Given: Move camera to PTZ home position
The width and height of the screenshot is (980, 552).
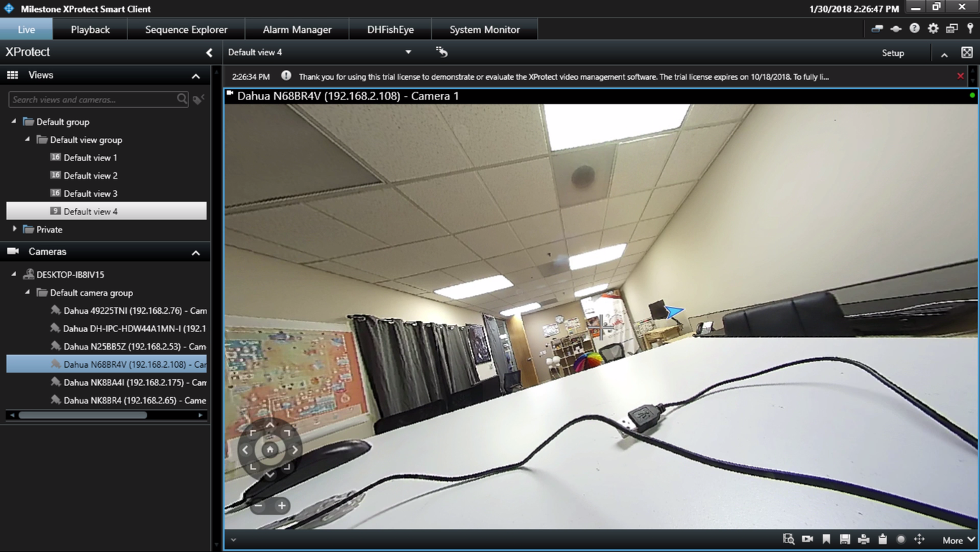Looking at the screenshot, I should (269, 450).
